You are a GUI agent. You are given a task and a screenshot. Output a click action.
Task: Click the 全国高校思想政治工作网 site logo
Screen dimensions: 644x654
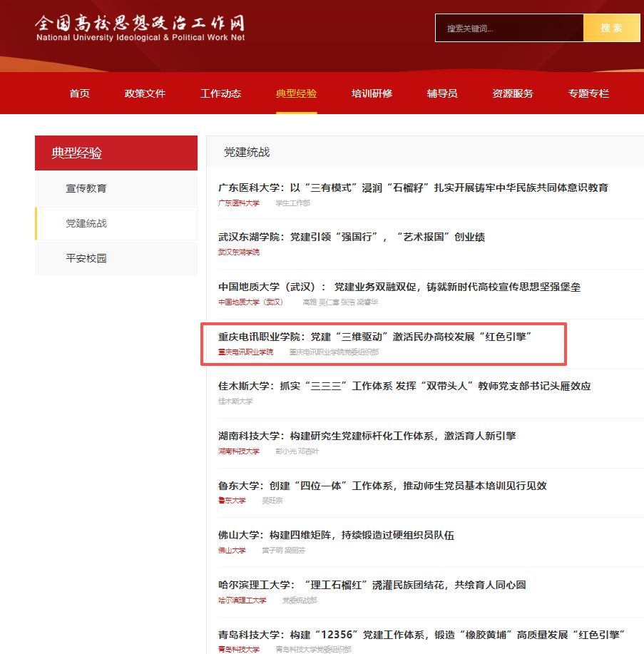(x=140, y=28)
